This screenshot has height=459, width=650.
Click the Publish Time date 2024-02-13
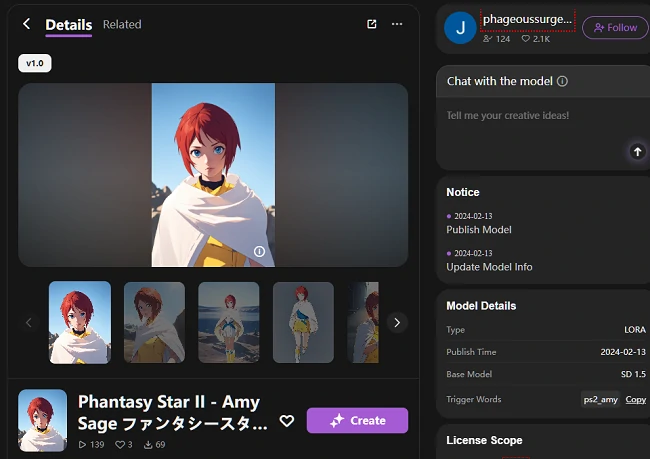(x=623, y=352)
